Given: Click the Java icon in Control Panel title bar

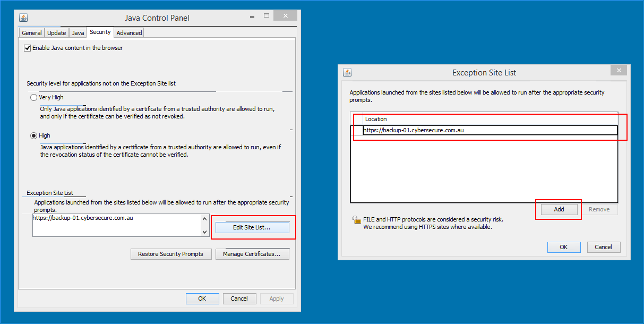Looking at the screenshot, I should [x=23, y=18].
